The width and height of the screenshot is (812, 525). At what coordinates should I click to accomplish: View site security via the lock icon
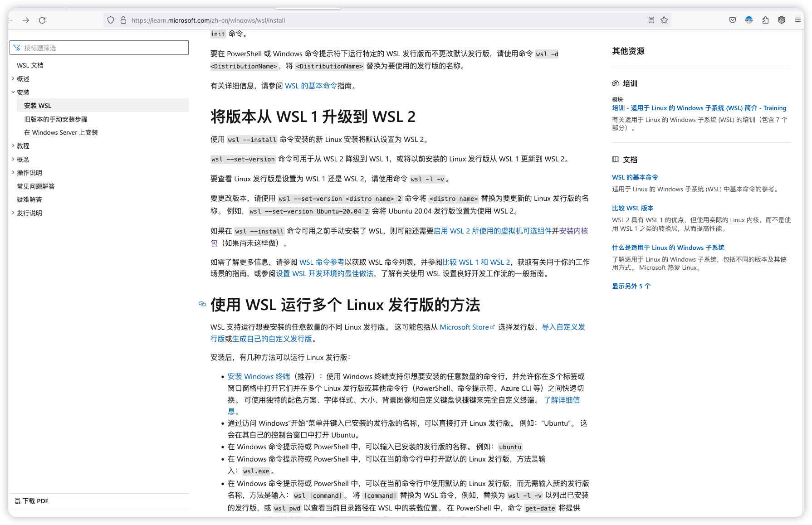point(122,20)
